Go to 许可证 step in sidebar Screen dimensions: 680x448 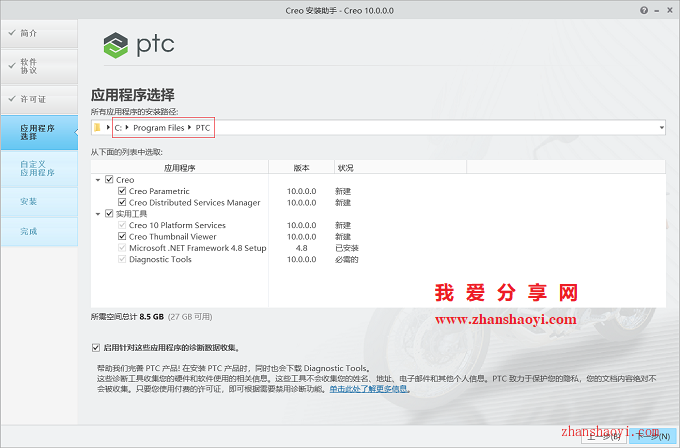point(39,99)
